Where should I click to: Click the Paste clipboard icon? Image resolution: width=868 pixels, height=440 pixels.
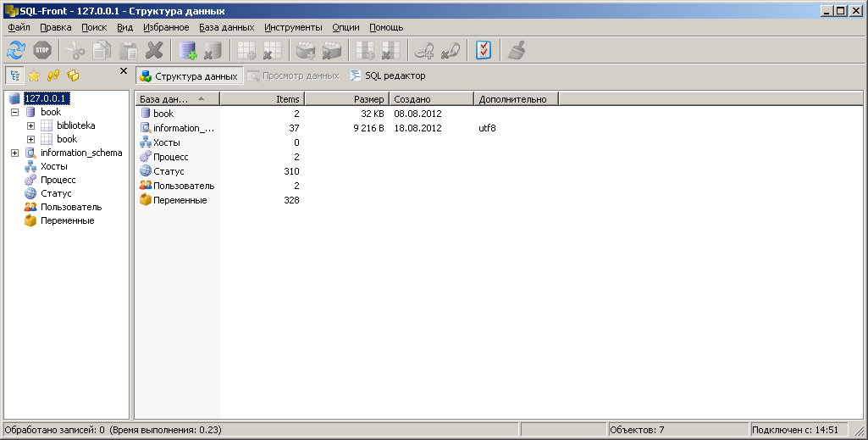pyautogui.click(x=129, y=50)
